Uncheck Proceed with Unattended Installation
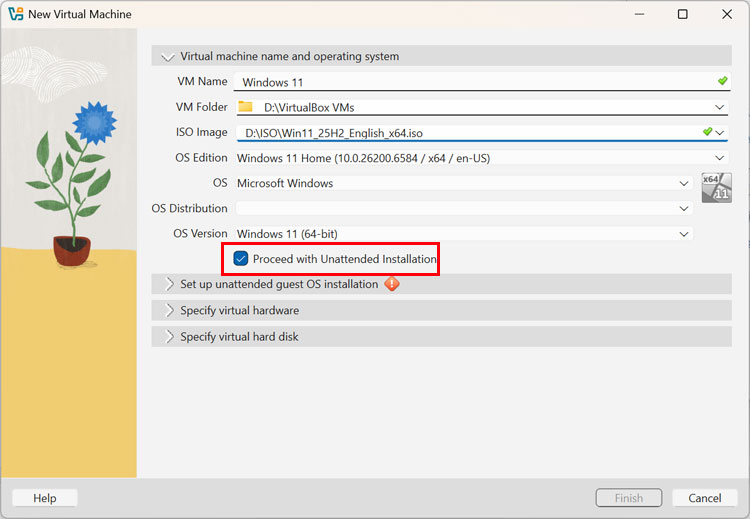The image size is (750, 519). tap(241, 259)
